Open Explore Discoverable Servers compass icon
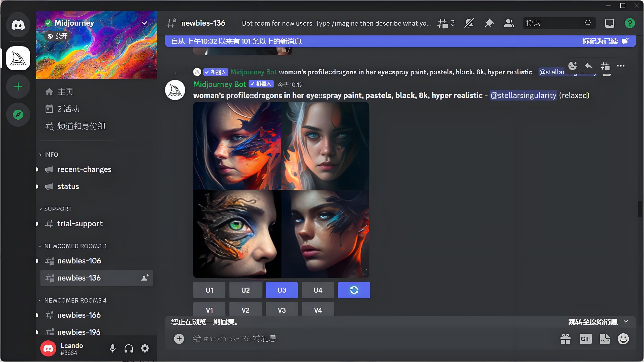644x362 pixels. [18, 115]
